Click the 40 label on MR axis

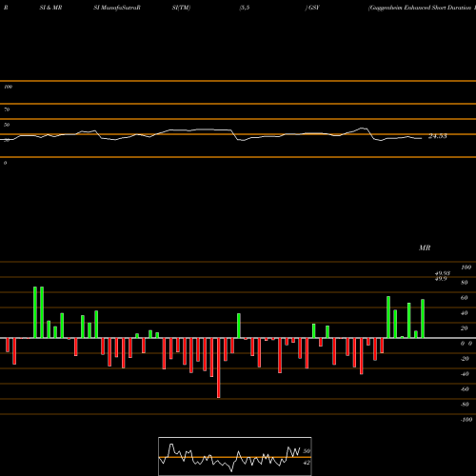pyautogui.click(x=465, y=313)
